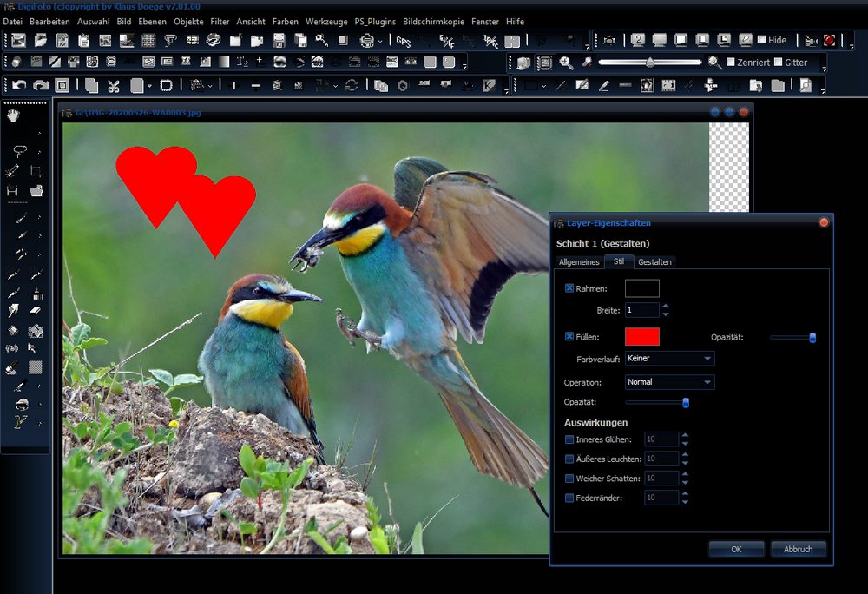This screenshot has width=868, height=594.
Task: Uncheck the Rahmen checkbox
Action: (x=569, y=288)
